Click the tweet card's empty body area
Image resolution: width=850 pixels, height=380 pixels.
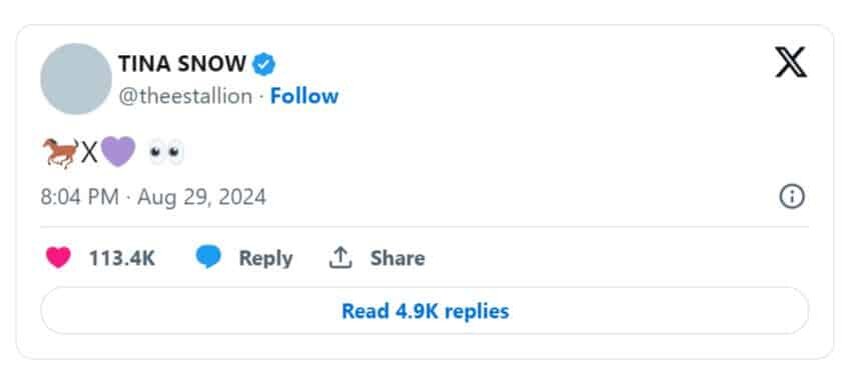tap(488, 154)
